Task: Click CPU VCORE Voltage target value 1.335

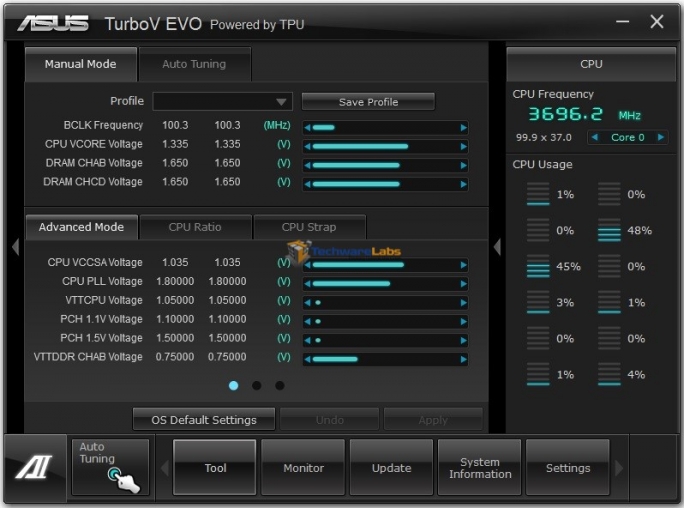Action: [227, 144]
